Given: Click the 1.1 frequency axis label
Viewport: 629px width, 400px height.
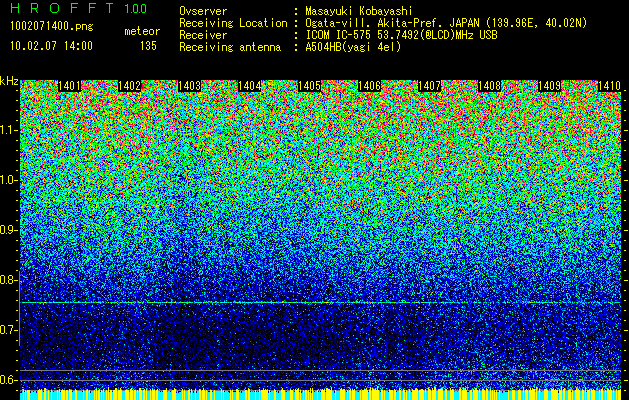Looking at the screenshot, I should pos(9,130).
